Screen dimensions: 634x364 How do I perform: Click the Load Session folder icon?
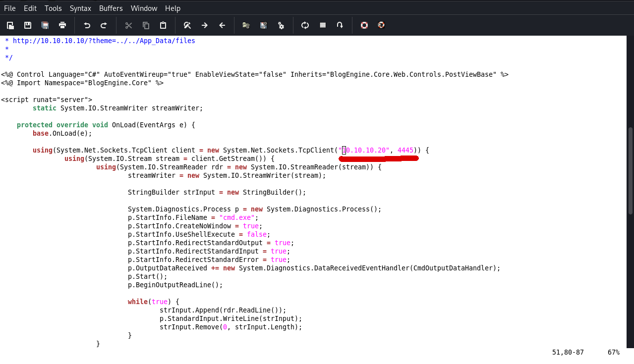[246, 25]
